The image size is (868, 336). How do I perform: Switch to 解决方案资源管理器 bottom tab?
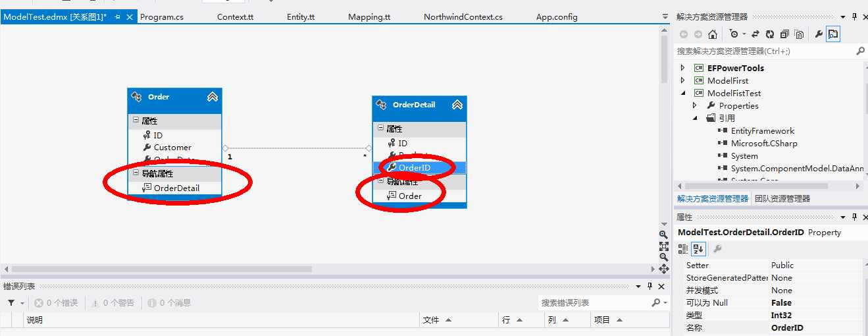[x=713, y=198]
